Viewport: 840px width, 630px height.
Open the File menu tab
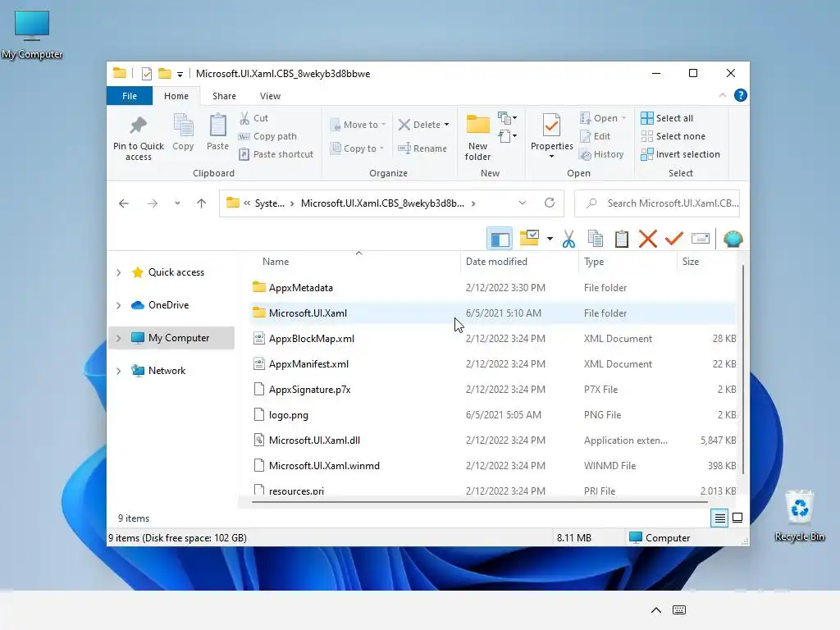(x=130, y=96)
